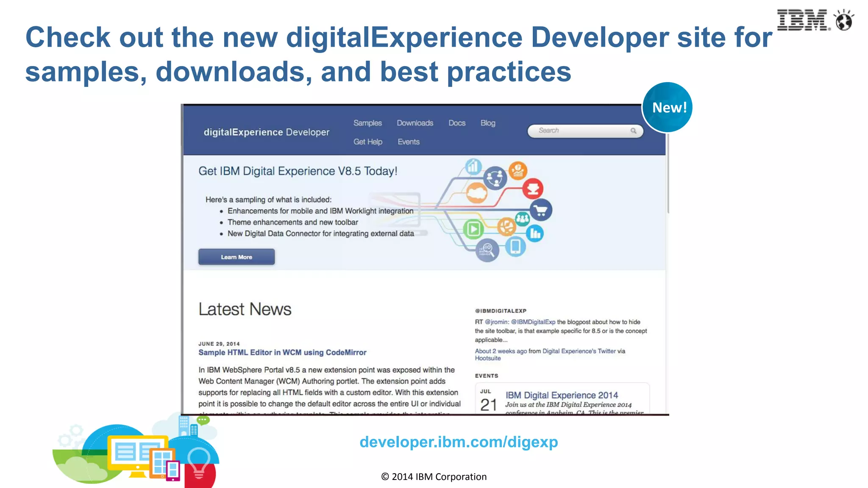The width and height of the screenshot is (868, 488).
Task: Open IBM Digital Experience 2014 event
Action: (562, 395)
